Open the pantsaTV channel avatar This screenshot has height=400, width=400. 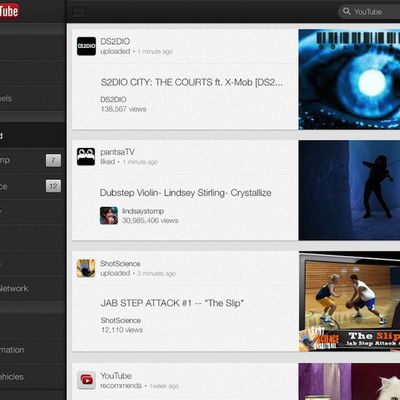pyautogui.click(x=86, y=157)
